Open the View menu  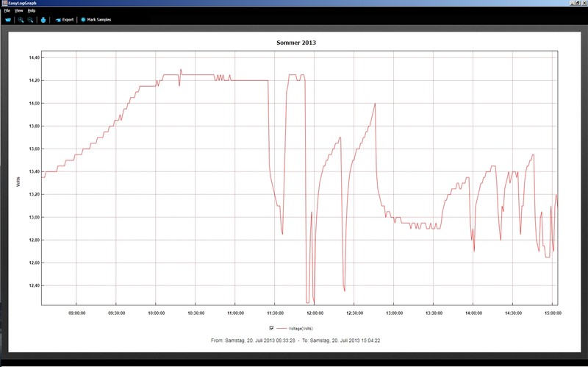click(18, 11)
